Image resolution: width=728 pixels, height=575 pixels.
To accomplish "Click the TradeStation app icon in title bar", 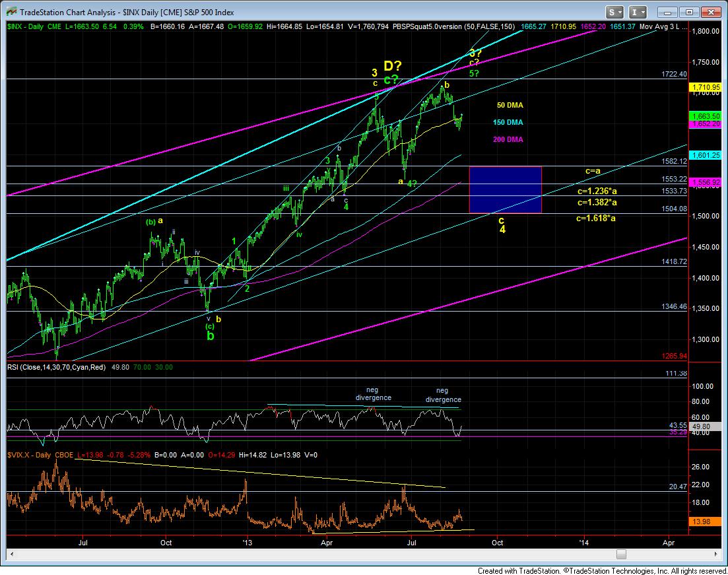I will [12, 12].
